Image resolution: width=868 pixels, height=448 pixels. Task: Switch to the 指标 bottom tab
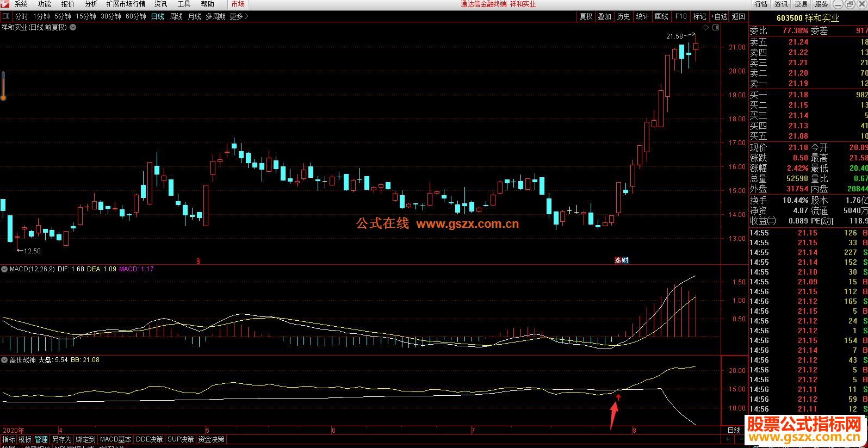9,439
